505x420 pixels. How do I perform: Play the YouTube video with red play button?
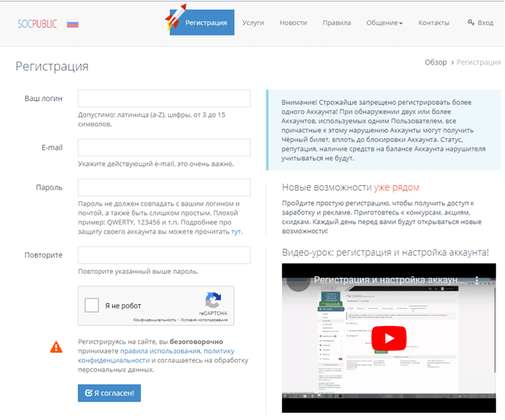point(389,338)
